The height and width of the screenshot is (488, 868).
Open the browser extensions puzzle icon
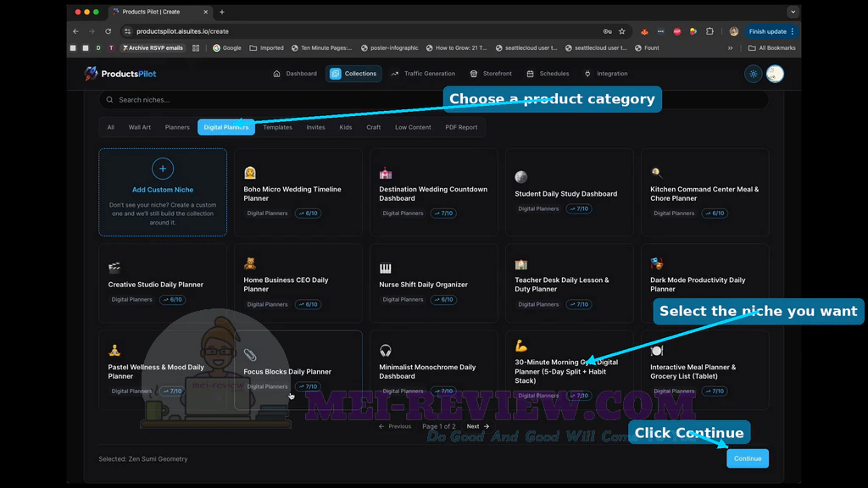[x=709, y=31]
